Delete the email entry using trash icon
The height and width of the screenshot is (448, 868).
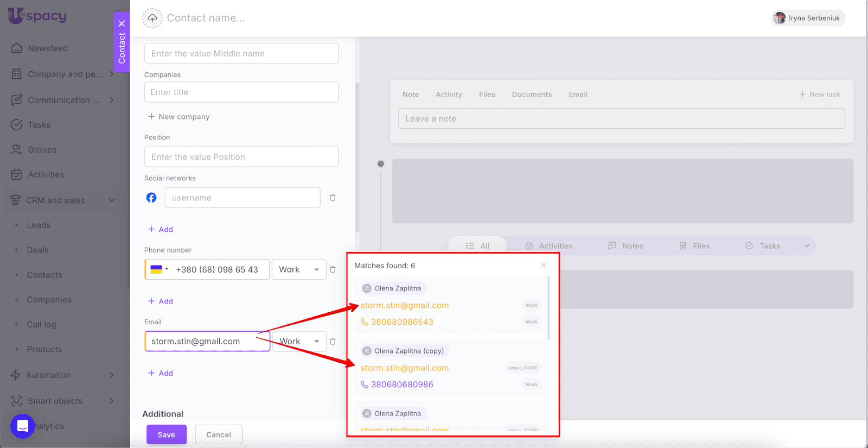pyautogui.click(x=333, y=342)
